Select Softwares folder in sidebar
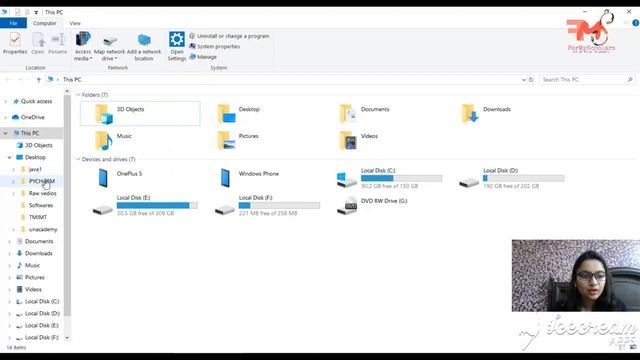The image size is (640, 360). point(41,205)
